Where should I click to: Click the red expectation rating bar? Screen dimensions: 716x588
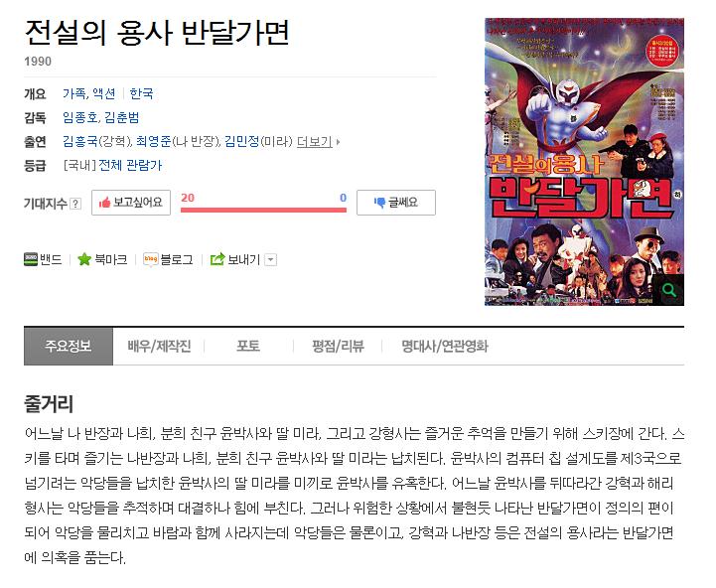pos(263,210)
